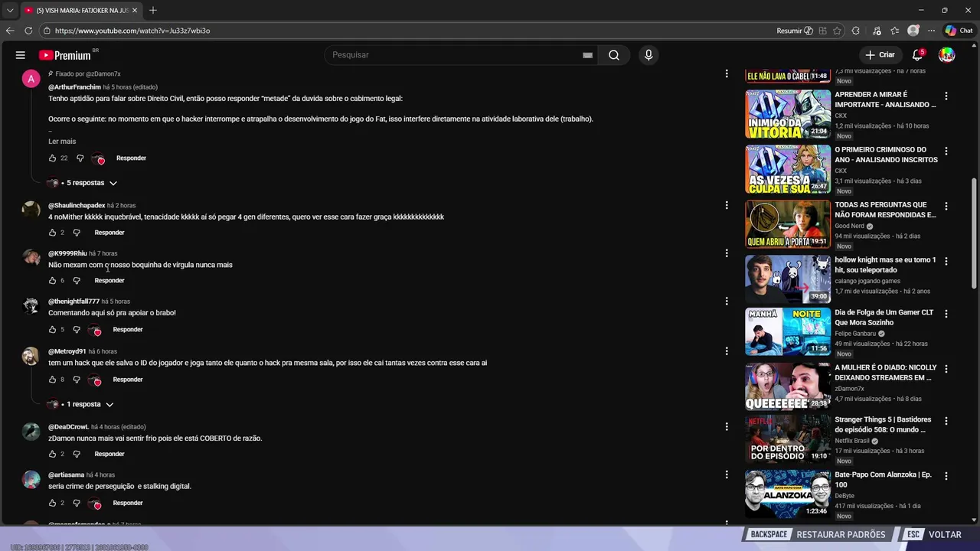Open media control music note icon
Screen dimensions: 980x551
[x=876, y=31]
